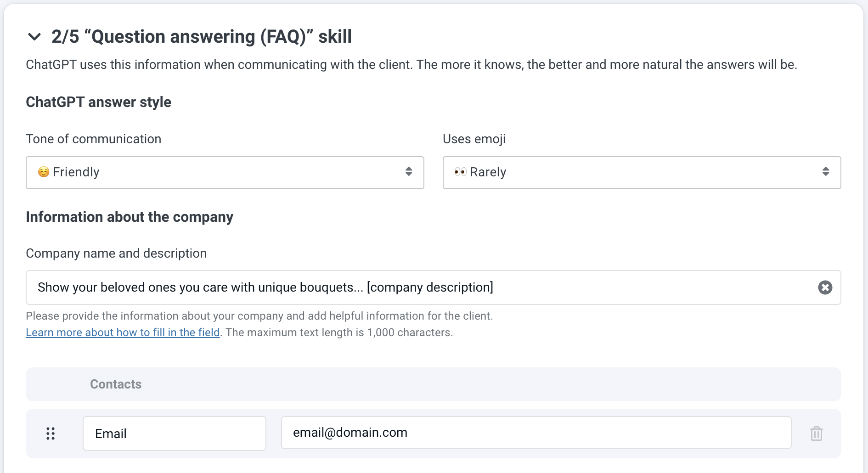Screen dimensions: 868x473
Task: Click the smiley emoji beside Friendly
Action: (x=44, y=172)
